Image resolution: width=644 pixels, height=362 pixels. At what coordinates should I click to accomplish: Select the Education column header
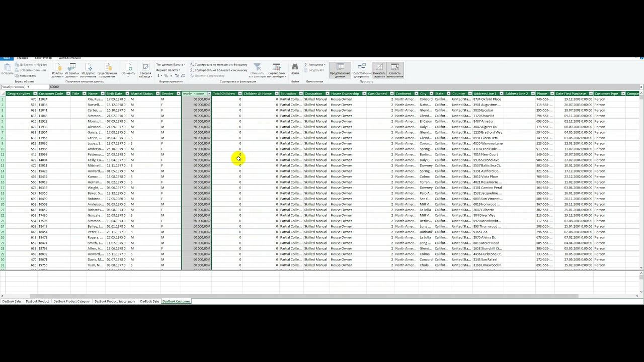[x=291, y=94]
